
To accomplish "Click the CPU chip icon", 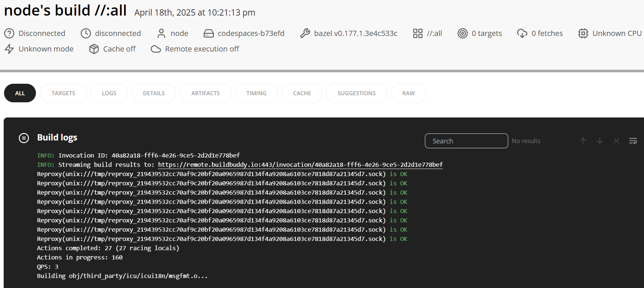I will [x=583, y=33].
